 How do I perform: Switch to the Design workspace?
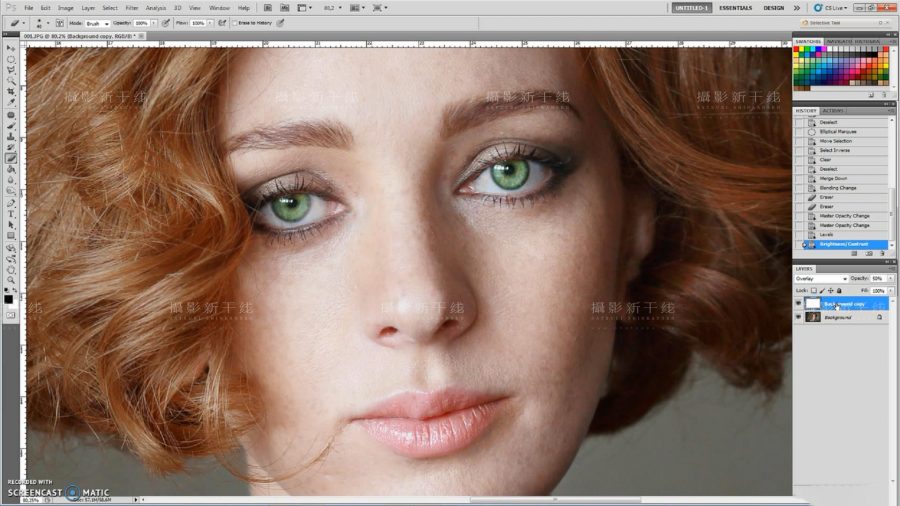[773, 8]
